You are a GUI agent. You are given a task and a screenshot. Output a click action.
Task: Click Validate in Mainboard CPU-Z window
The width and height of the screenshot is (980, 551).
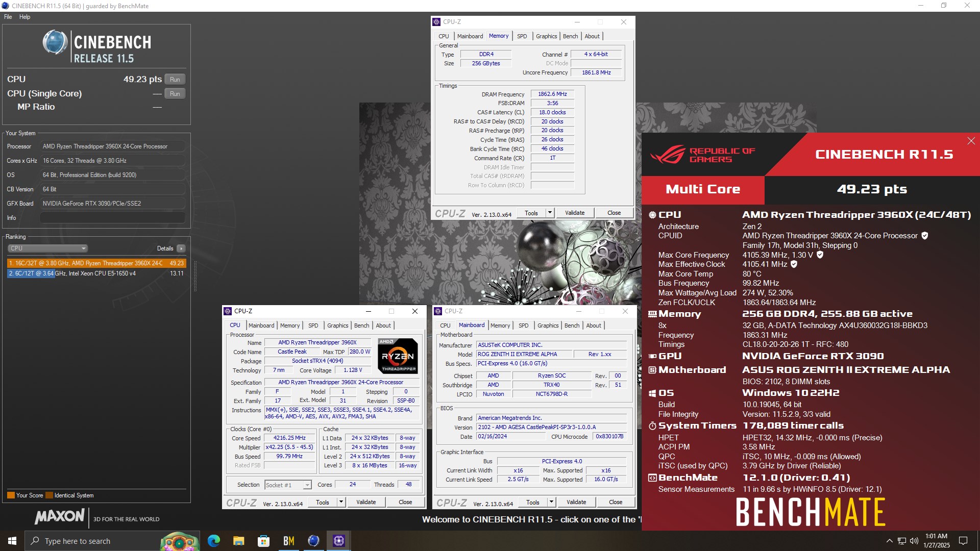click(576, 502)
